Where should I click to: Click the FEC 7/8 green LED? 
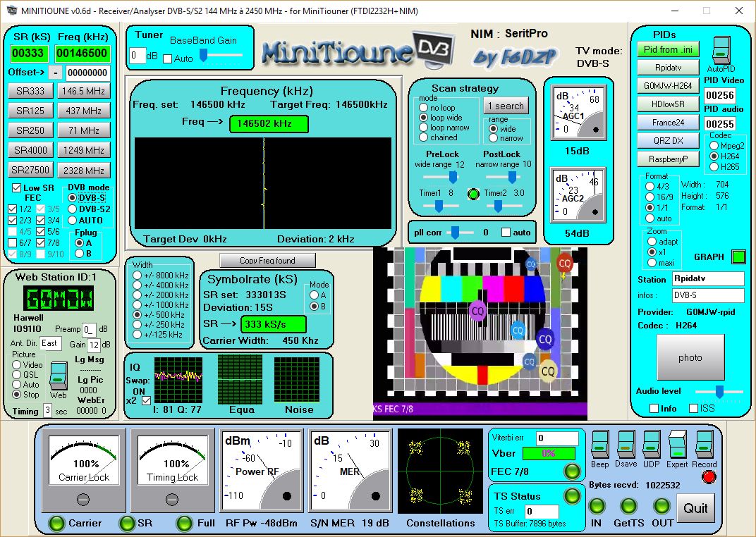pyautogui.click(x=573, y=471)
